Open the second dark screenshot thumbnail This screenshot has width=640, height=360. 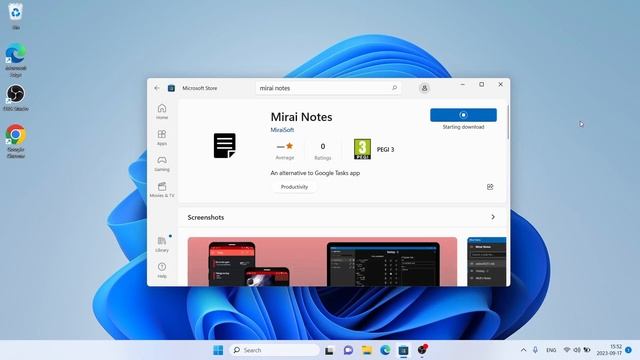[x=487, y=262]
